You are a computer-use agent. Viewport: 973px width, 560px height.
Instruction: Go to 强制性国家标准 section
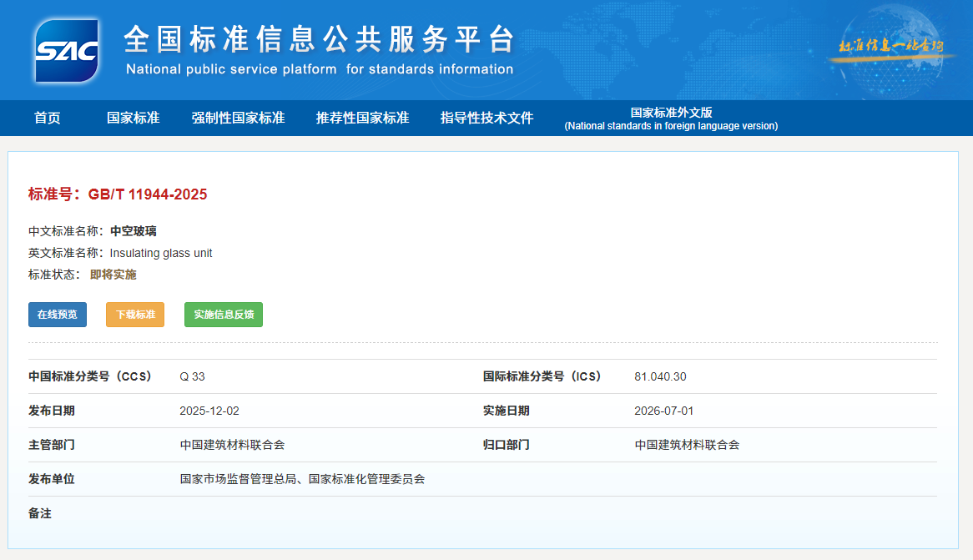coord(238,118)
